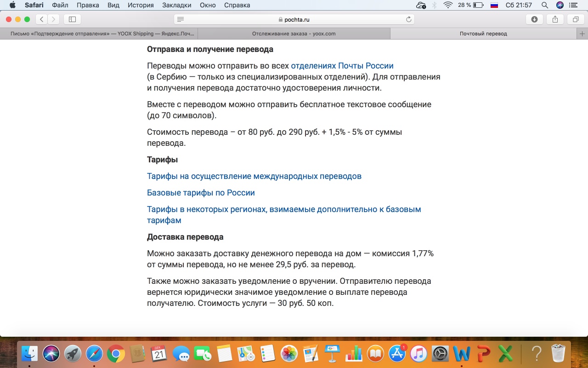Switch to the yoox.com order tracking tab

click(294, 34)
